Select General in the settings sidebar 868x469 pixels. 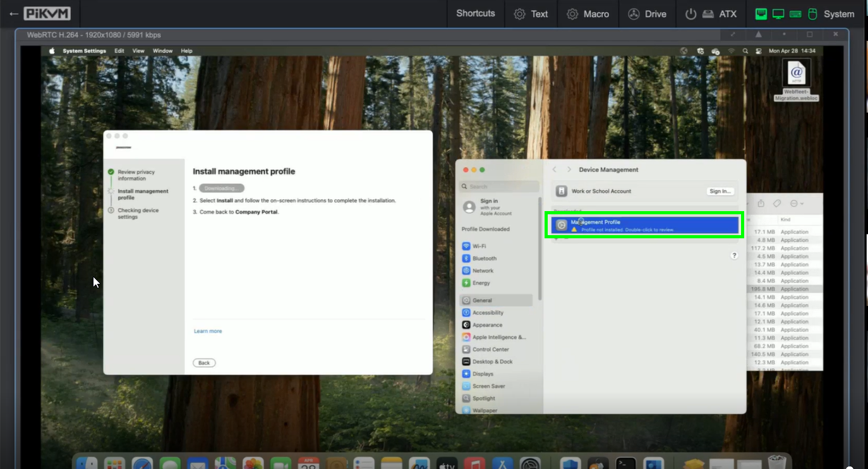(497, 300)
